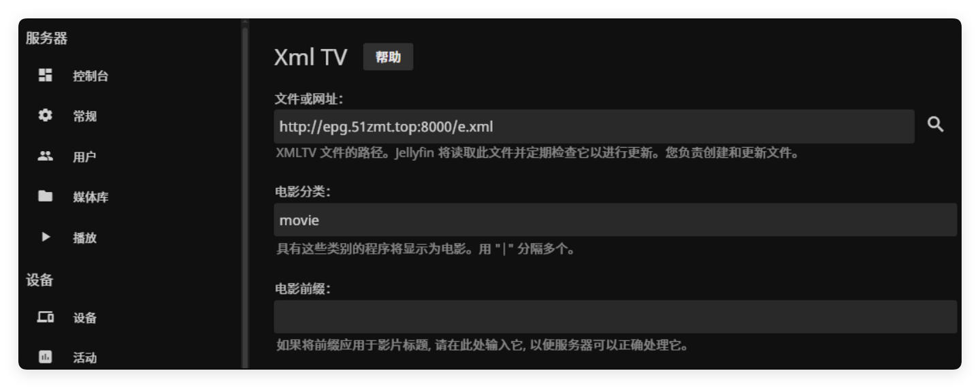Image resolution: width=980 pixels, height=388 pixels.
Task: Select the 常规 menu text
Action: pyautogui.click(x=85, y=116)
